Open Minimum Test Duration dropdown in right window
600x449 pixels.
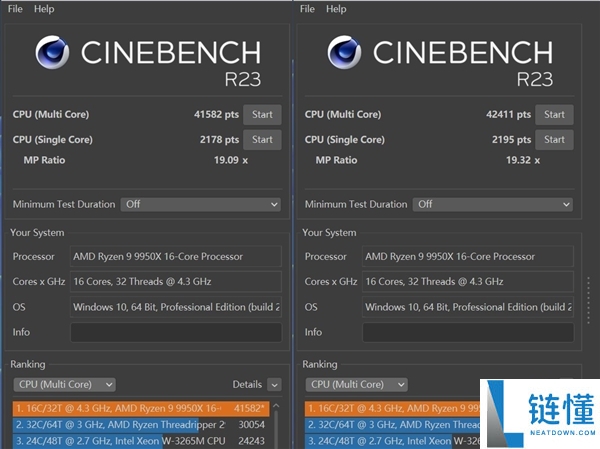492,204
